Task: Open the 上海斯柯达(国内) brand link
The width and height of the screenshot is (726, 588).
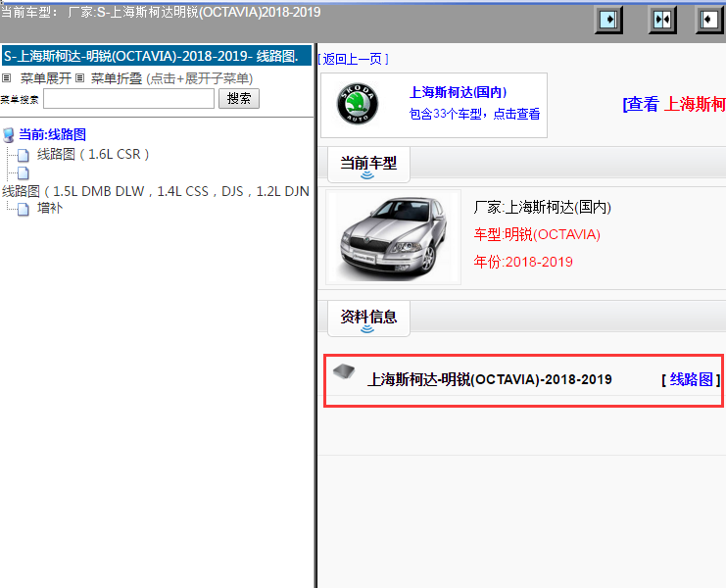Action: point(458,92)
